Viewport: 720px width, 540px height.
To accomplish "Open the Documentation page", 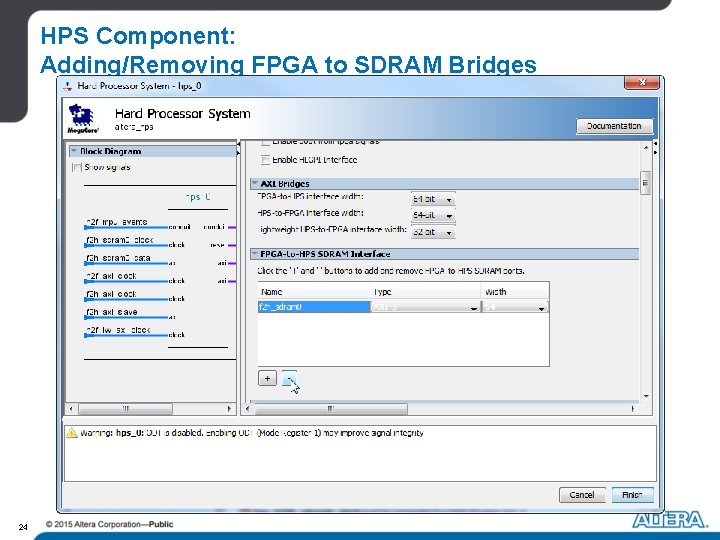I will 614,126.
